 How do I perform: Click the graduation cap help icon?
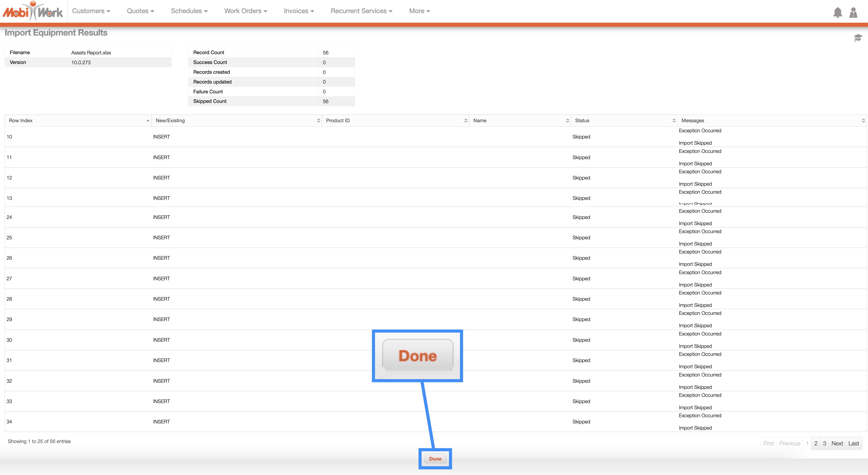[x=858, y=38]
